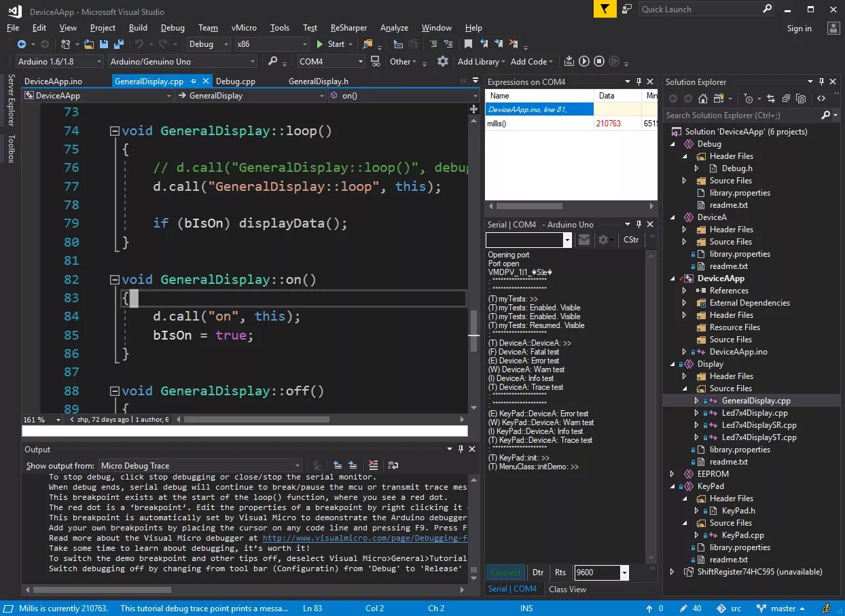Click the vMicro stop circle icon
845x616 pixels.
[x=599, y=61]
